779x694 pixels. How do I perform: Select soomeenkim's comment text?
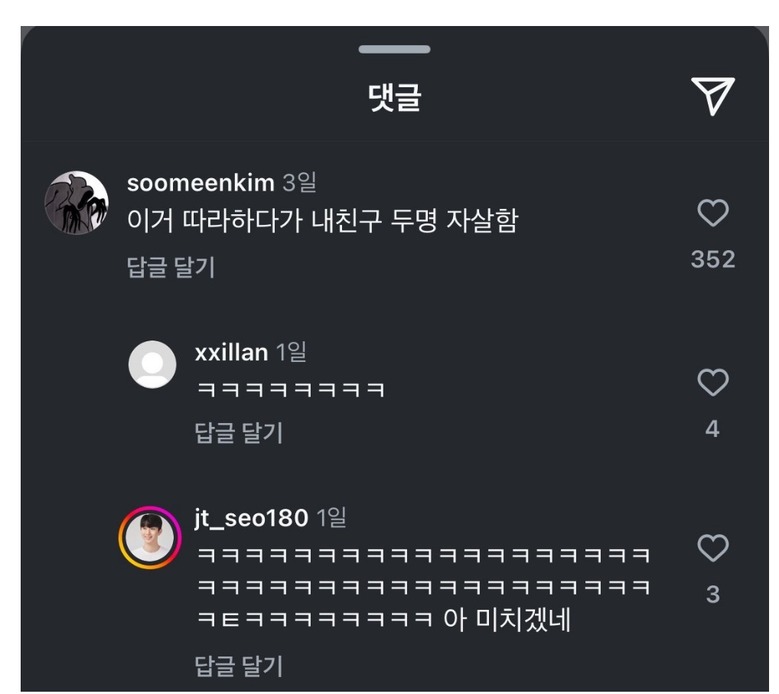(322, 221)
